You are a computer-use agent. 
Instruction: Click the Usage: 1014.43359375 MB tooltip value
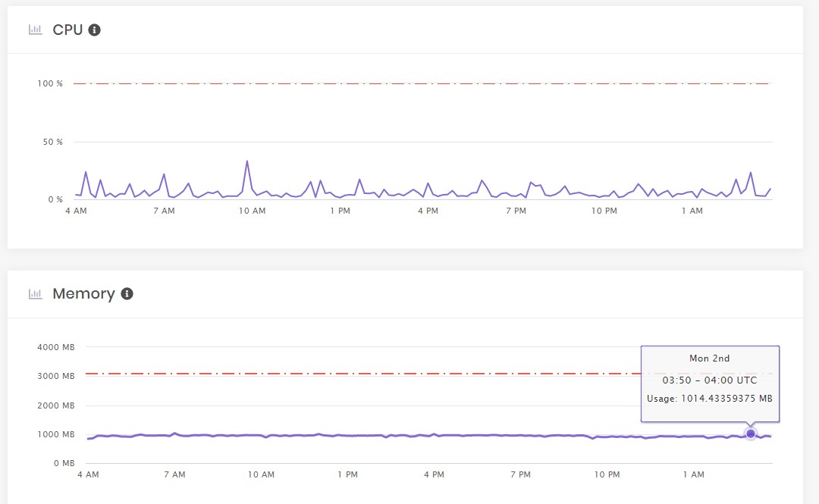709,399
